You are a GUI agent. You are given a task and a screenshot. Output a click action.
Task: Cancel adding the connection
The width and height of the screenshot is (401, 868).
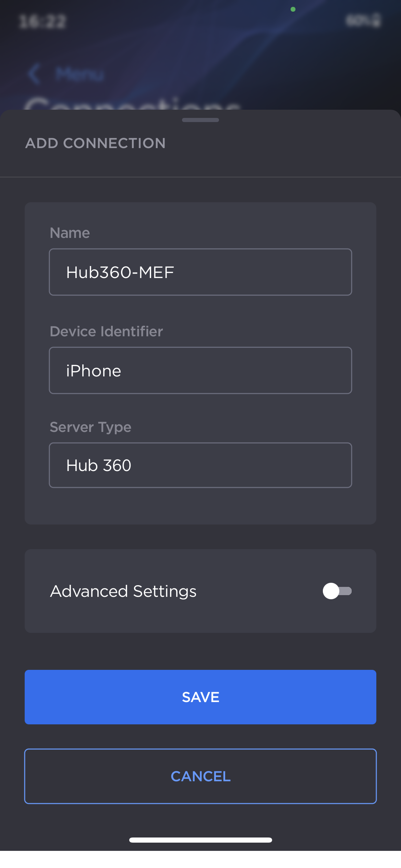point(200,776)
